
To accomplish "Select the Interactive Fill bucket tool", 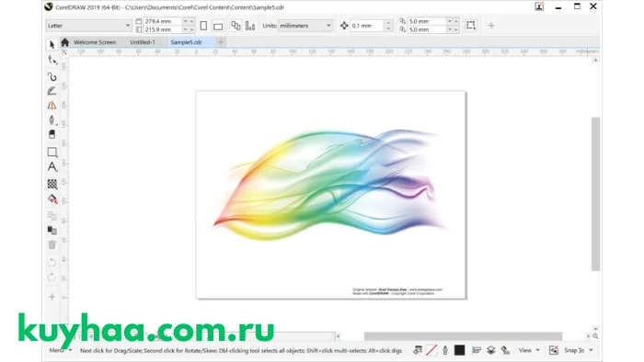I will pos(52,198).
